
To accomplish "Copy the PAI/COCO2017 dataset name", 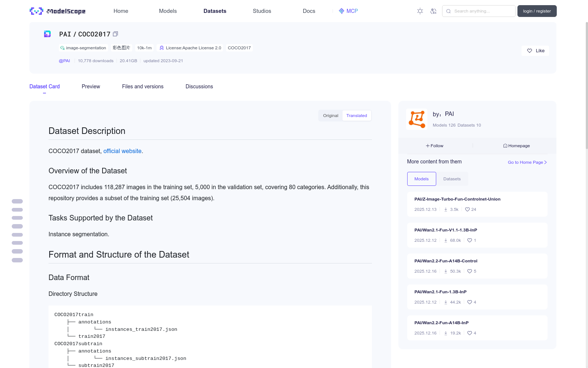I will coord(115,34).
